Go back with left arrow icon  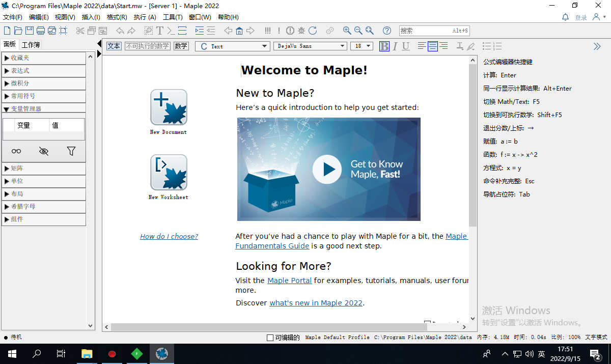[x=228, y=31]
